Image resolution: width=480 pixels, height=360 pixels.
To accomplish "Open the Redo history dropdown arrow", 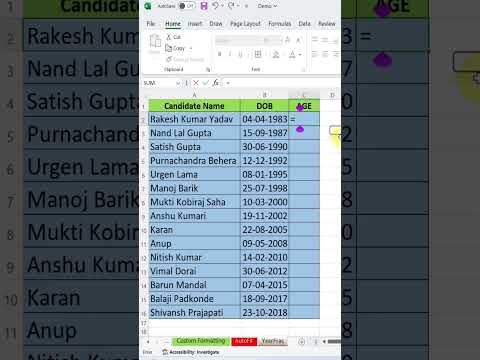I will click(238, 6).
